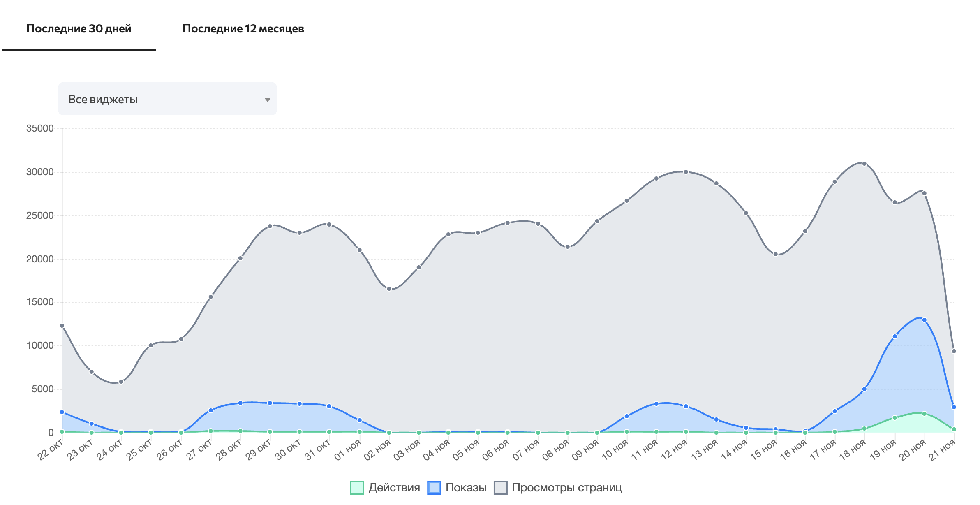The image size is (980, 505).
Task: Click page views point on 02 ноя
Action: pyautogui.click(x=389, y=289)
